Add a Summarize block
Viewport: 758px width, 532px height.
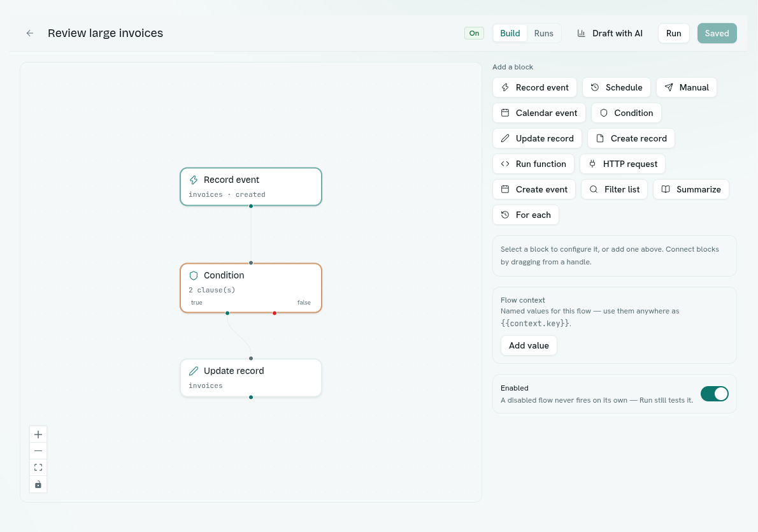691,189
